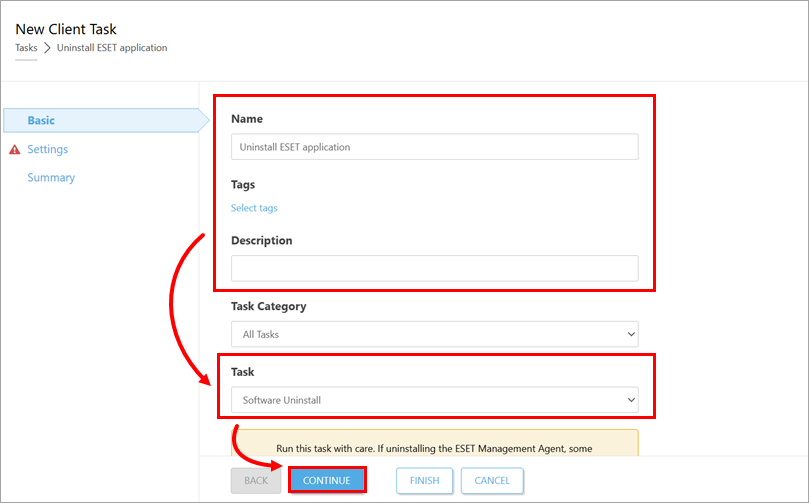The height and width of the screenshot is (503, 809).
Task: Focus the Name input field
Action: (x=434, y=147)
